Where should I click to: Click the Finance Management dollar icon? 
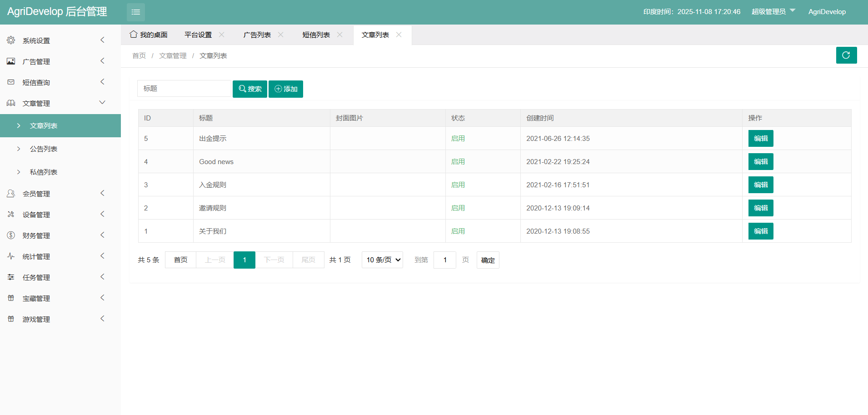(11, 235)
